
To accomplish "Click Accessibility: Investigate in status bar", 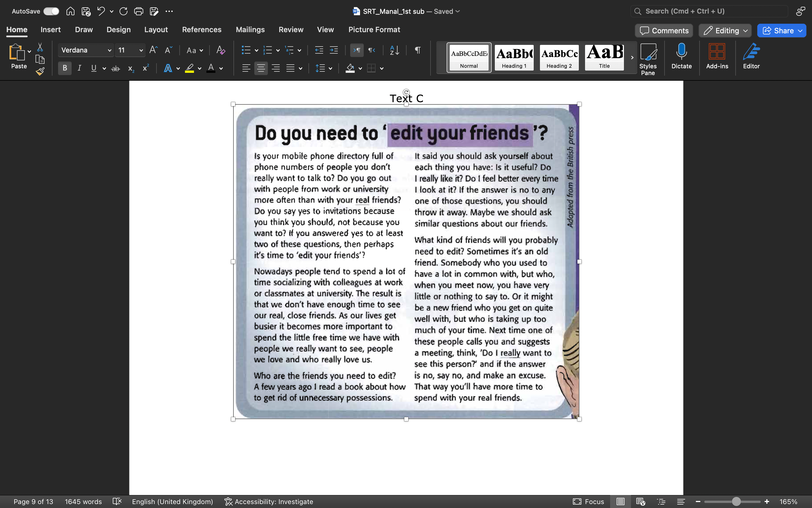I will click(269, 501).
